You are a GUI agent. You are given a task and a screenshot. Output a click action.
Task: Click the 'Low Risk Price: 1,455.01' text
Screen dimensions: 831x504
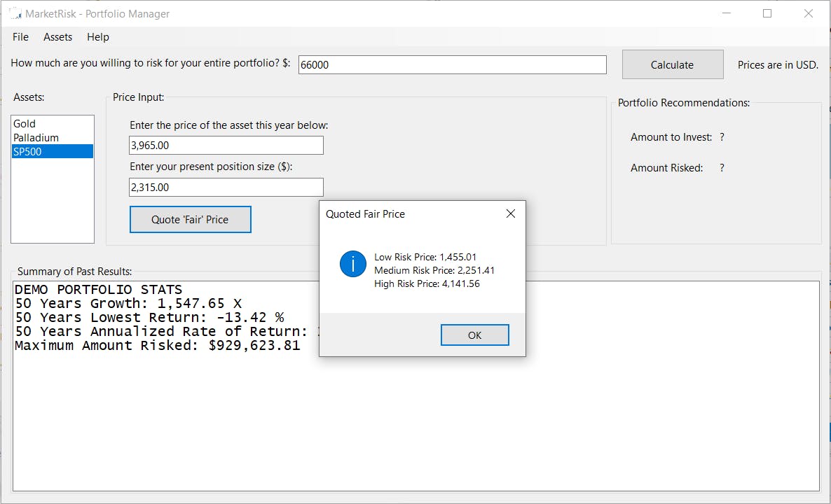tap(425, 257)
